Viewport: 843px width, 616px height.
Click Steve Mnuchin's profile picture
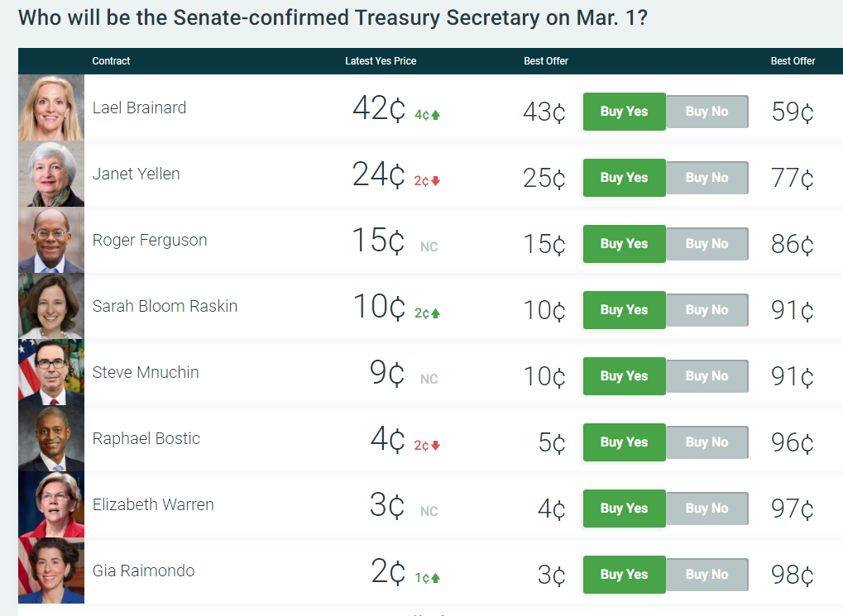[51, 372]
